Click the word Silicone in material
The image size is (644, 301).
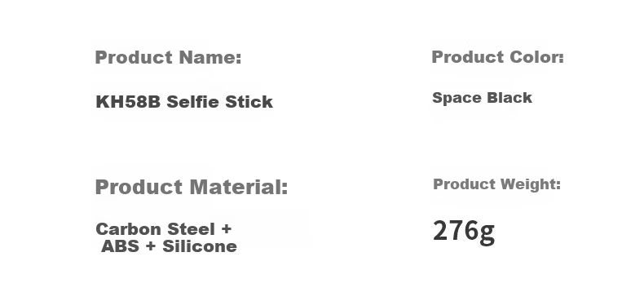coord(200,246)
